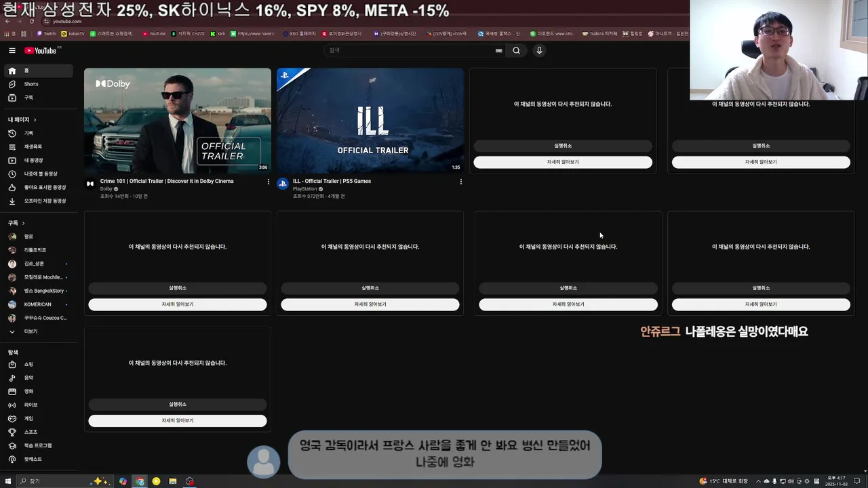Open the PlayStation channel avatar

coord(283,184)
